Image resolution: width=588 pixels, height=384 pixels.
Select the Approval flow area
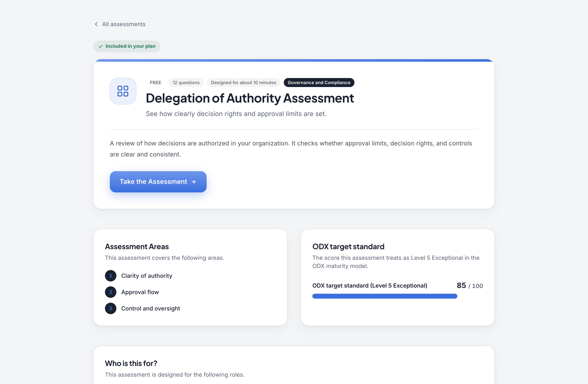(x=140, y=292)
